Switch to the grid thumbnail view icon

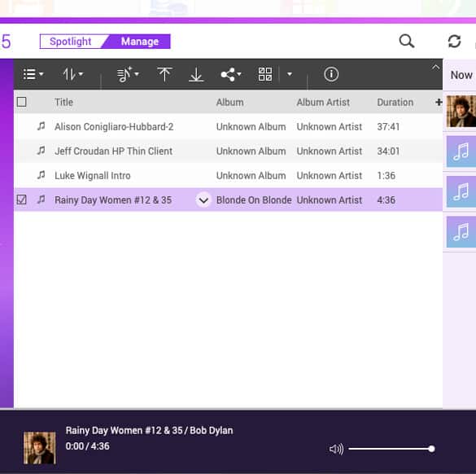(265, 74)
